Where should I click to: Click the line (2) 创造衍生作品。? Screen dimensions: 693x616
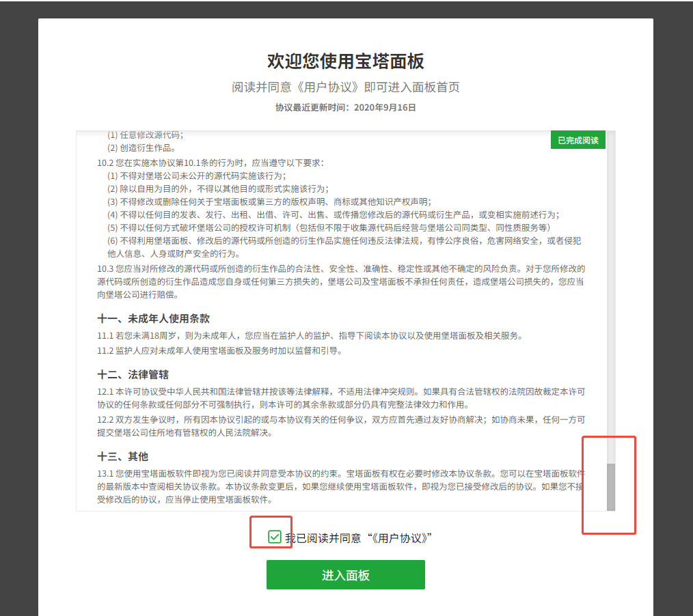(141, 148)
